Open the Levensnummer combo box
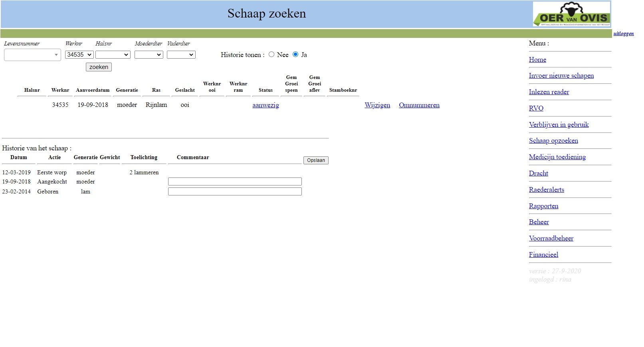Viewport: 644px width, 347px height. coord(32,55)
